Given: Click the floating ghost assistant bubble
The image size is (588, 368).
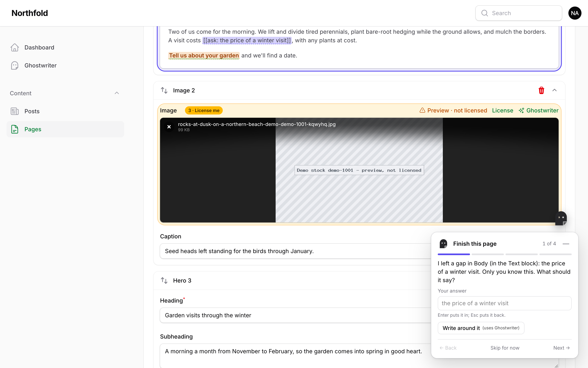Looking at the screenshot, I should (x=561, y=218).
